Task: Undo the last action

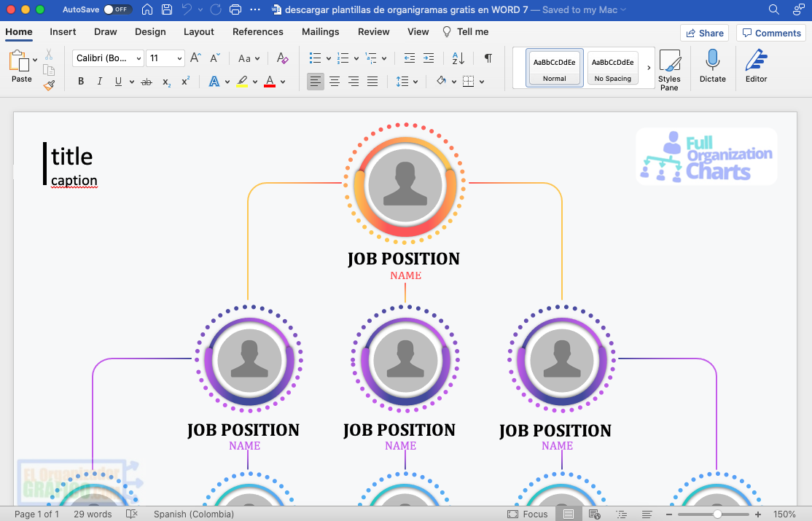Action: pos(187,9)
